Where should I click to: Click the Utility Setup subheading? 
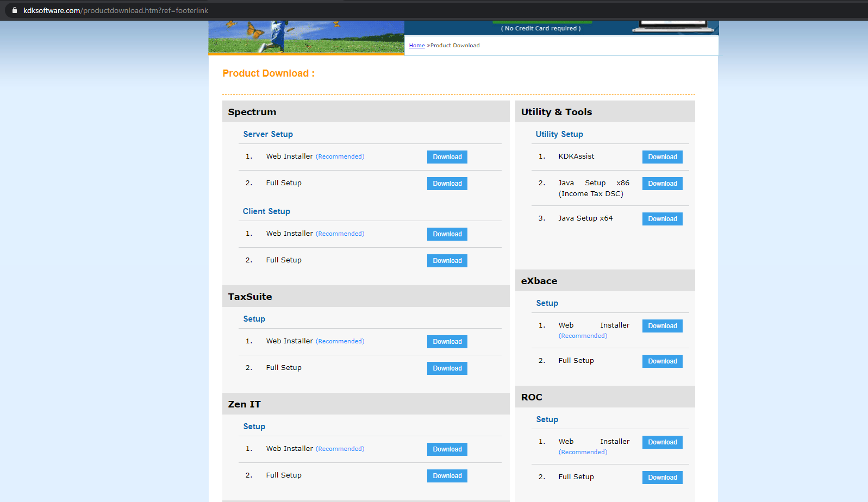coord(559,134)
